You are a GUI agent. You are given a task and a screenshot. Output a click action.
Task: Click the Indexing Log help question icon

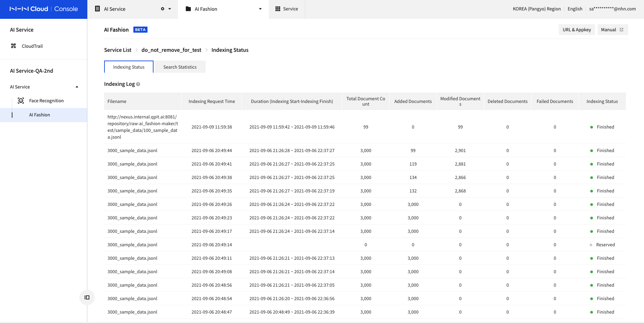pyautogui.click(x=138, y=84)
